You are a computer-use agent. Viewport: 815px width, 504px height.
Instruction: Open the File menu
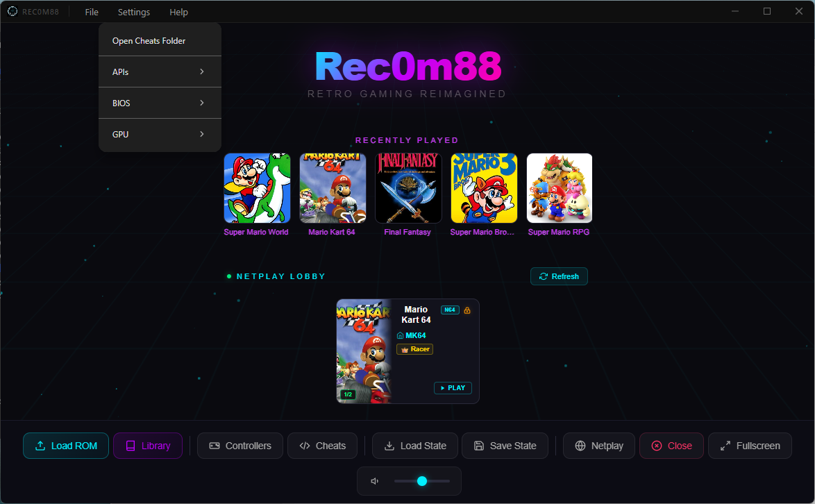[92, 12]
